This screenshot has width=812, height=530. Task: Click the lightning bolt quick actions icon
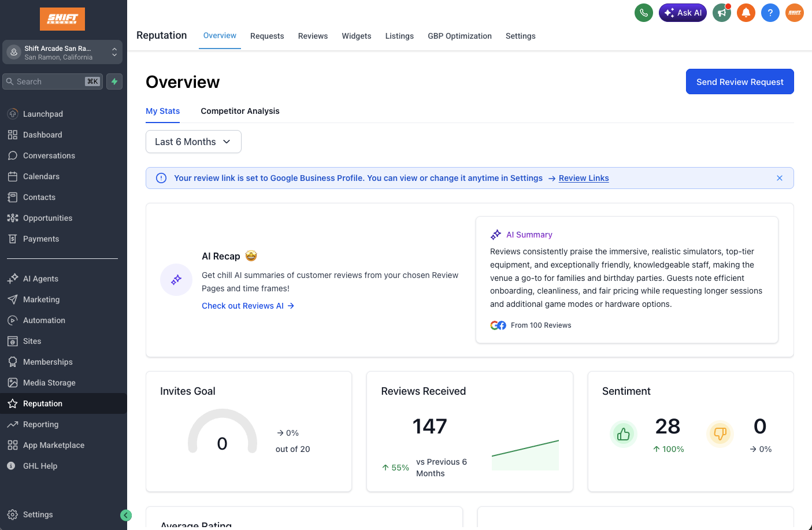[x=114, y=81]
